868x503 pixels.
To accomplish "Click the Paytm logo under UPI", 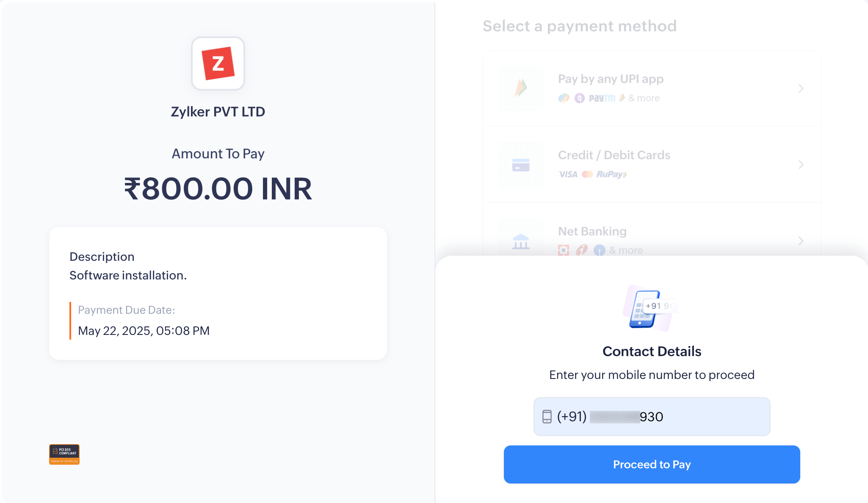I will (602, 98).
